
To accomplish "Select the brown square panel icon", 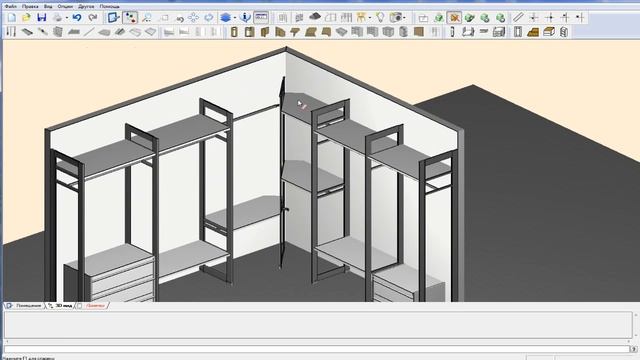I will [x=419, y=32].
